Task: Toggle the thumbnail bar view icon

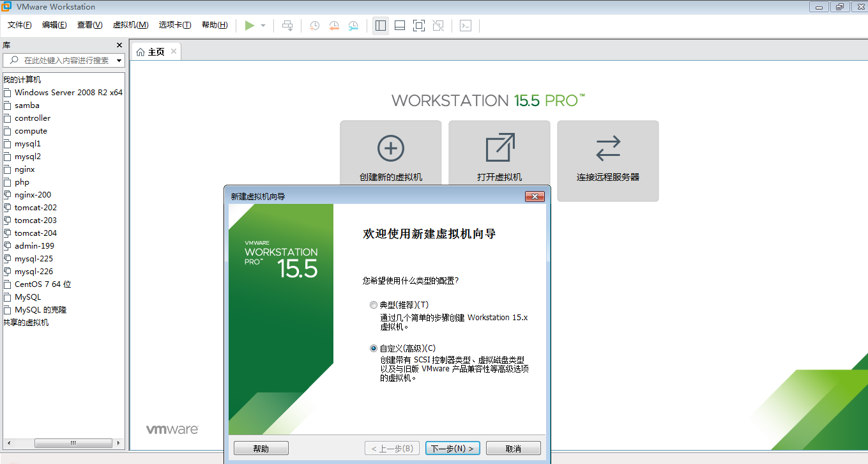Action: point(400,26)
